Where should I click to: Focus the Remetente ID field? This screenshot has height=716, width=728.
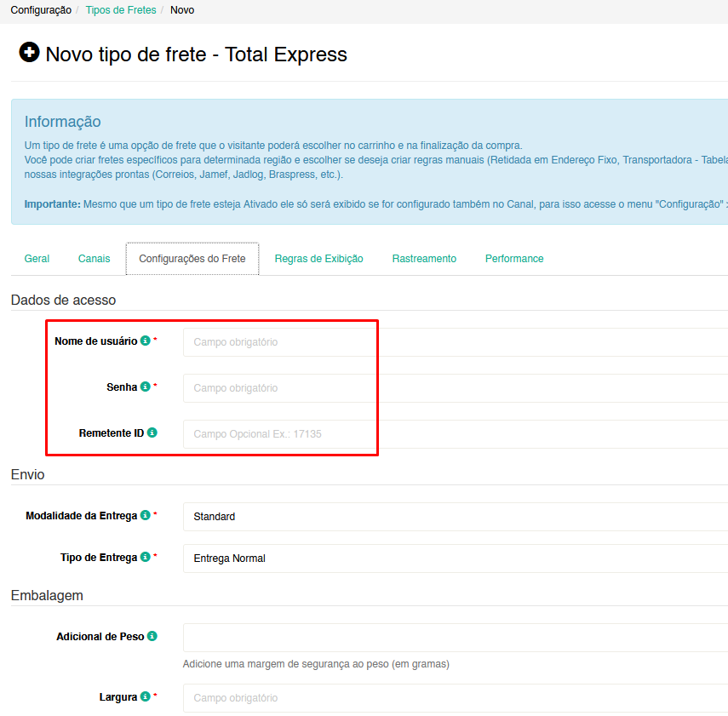click(x=456, y=434)
